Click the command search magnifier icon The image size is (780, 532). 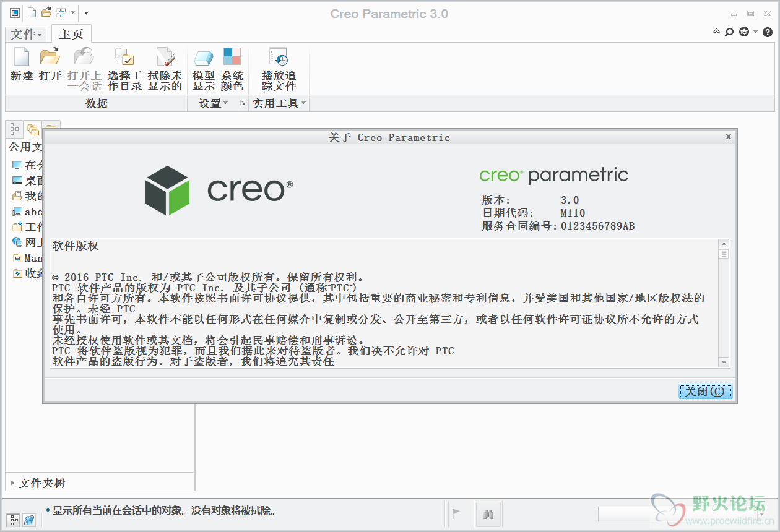729,32
